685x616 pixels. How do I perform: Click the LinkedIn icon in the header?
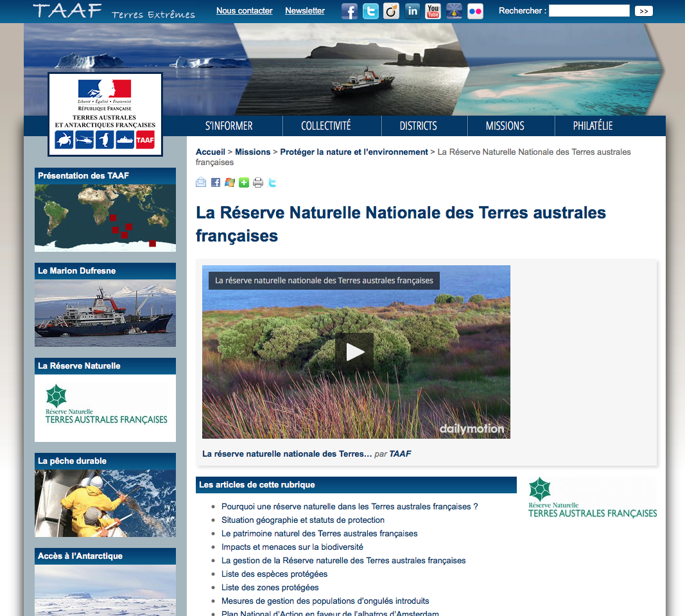point(412,11)
